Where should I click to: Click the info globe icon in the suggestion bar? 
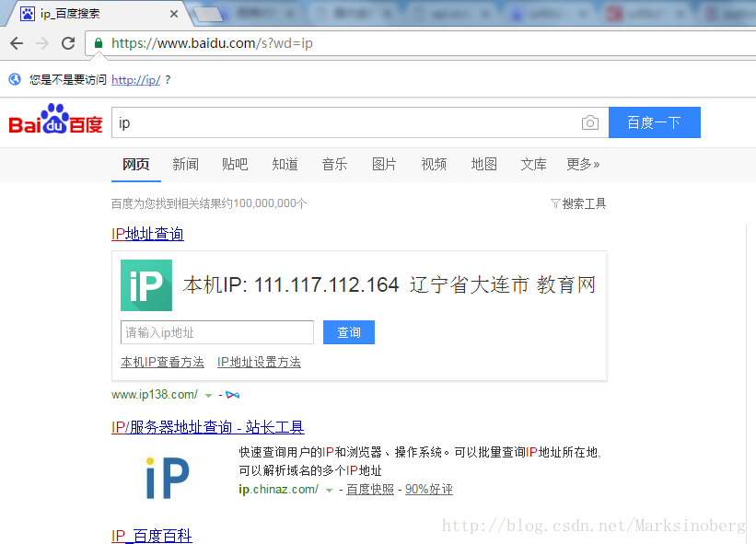(15, 79)
